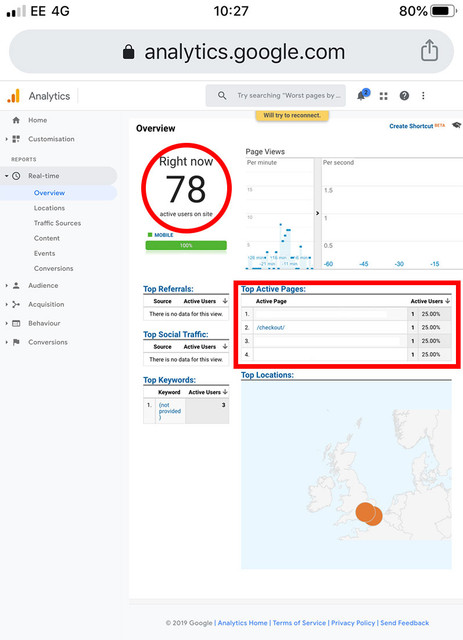Image resolution: width=463 pixels, height=640 pixels.
Task: Click the Real-time clock icon
Action: [16, 176]
